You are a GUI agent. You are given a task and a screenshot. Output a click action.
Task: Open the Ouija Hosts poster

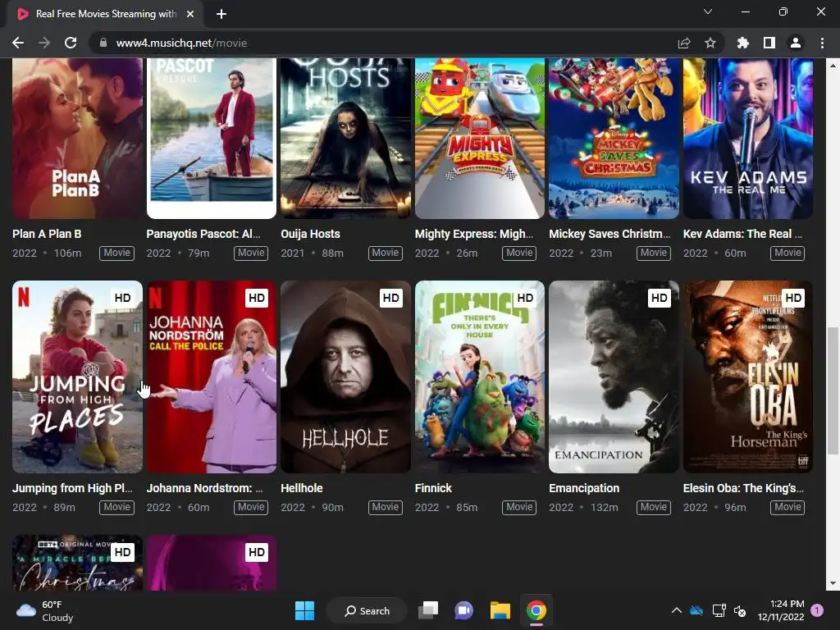[x=345, y=138]
